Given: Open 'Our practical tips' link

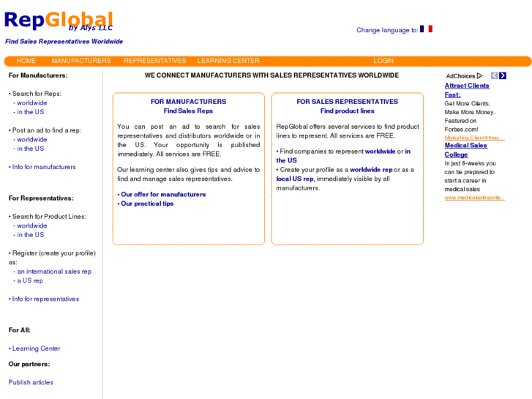Looking at the screenshot, I should pos(147,204).
